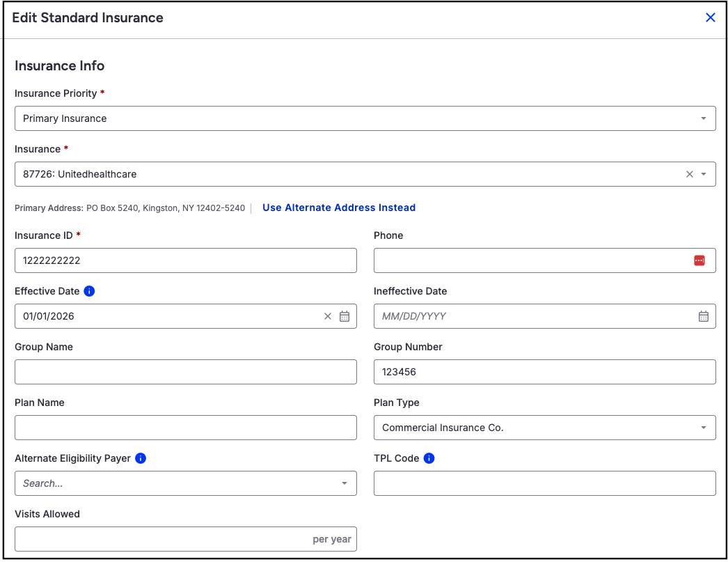Expand the Insurance Priority dropdown
This screenshot has height=562, width=728.
click(x=704, y=118)
